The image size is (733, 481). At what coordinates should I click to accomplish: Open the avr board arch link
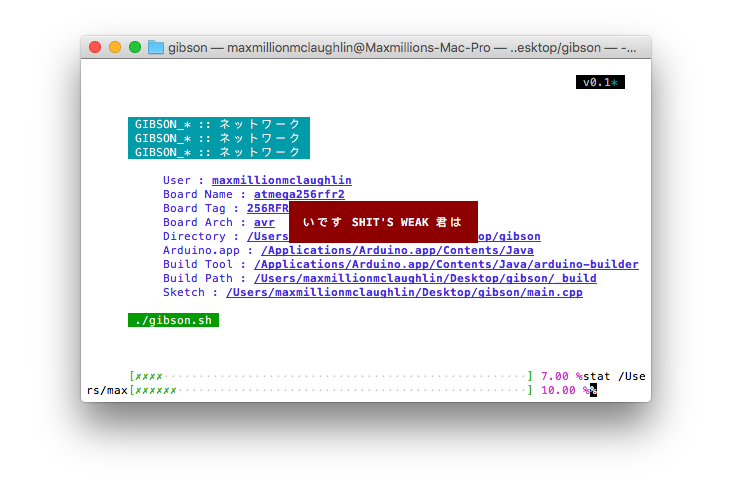tap(264, 223)
